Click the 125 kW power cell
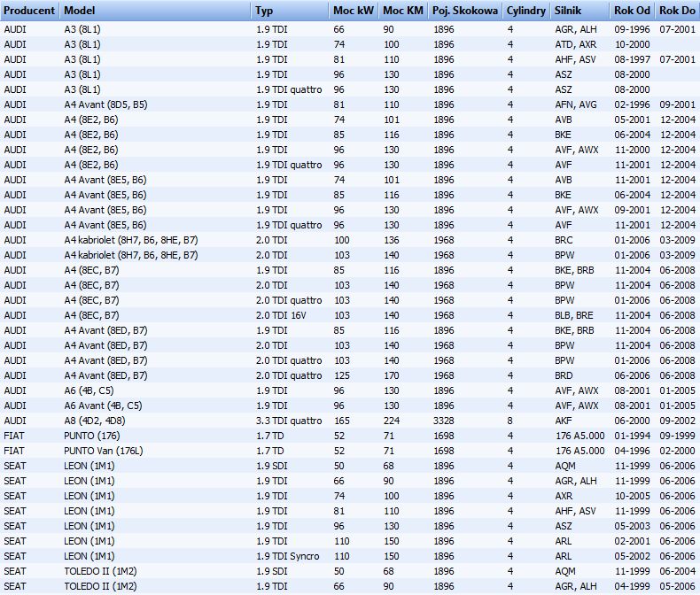The image size is (700, 595). coord(342,375)
